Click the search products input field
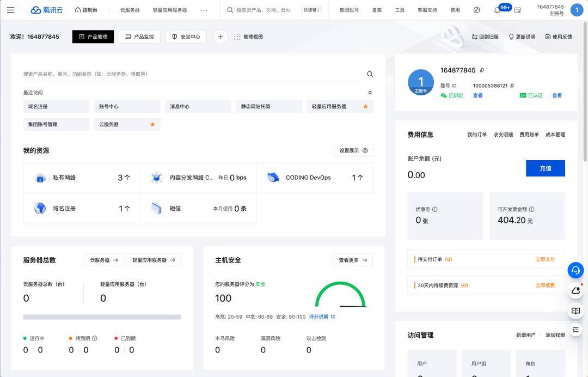 pyautogui.click(x=191, y=74)
